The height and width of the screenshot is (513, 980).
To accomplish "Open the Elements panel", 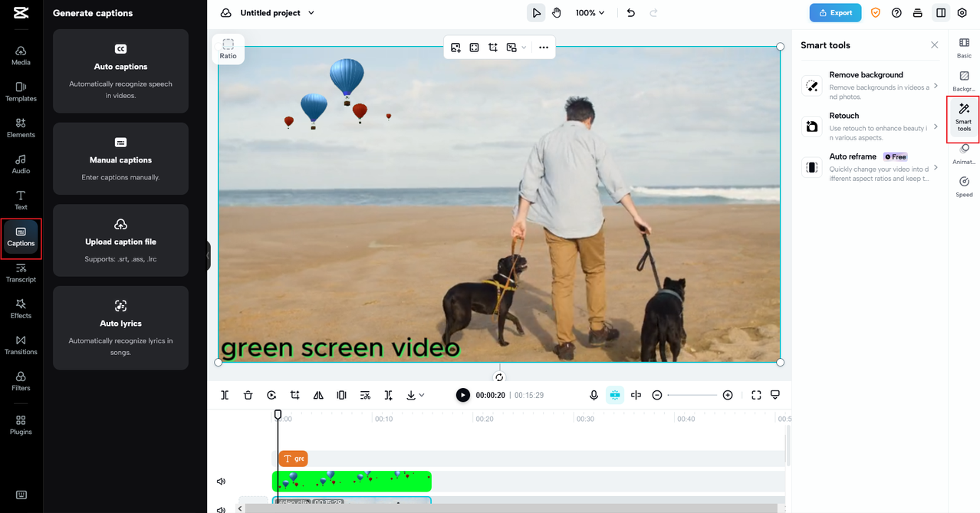I will [21, 127].
